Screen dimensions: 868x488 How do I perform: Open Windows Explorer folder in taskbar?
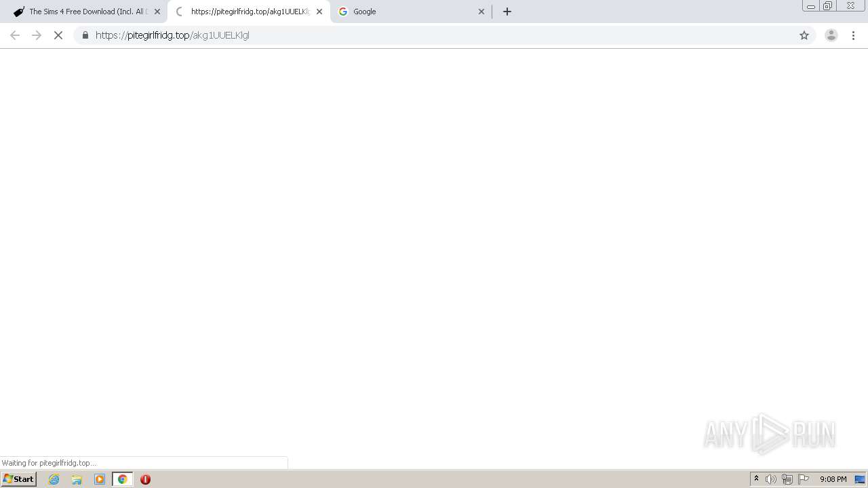click(x=77, y=479)
